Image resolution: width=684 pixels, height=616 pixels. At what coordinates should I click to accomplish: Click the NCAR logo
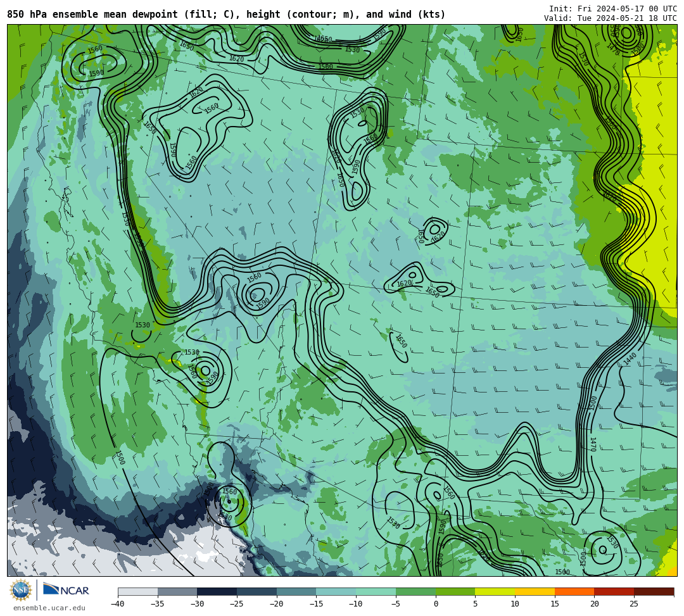point(66,590)
